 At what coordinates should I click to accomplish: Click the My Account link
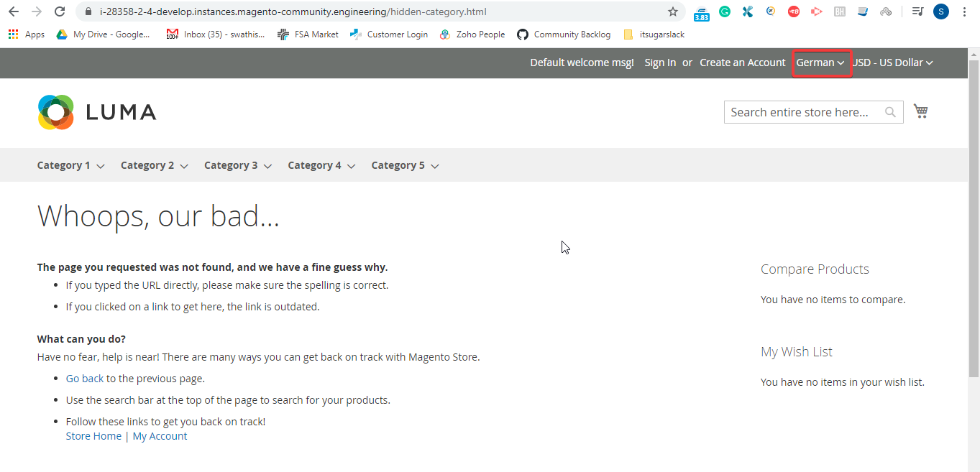[x=160, y=436]
